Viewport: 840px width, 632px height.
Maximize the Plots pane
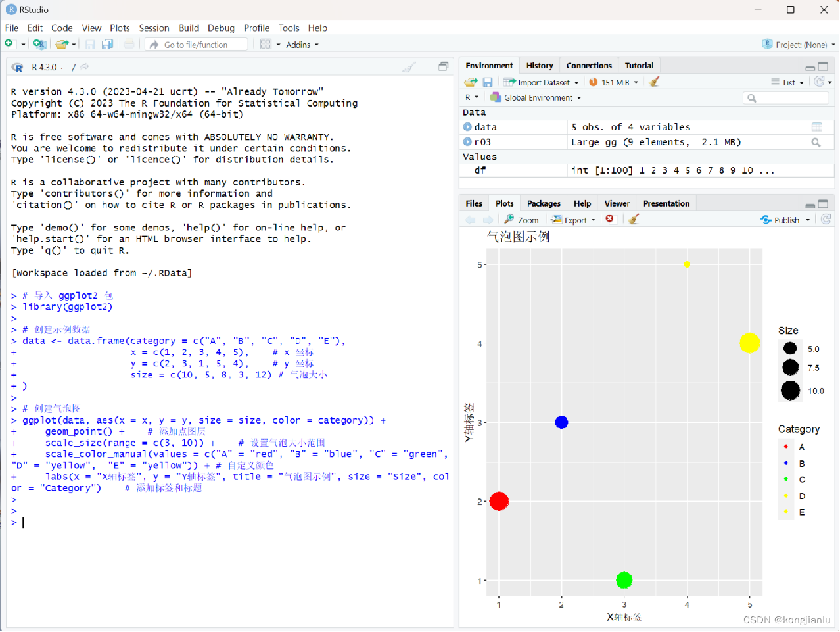click(x=823, y=204)
